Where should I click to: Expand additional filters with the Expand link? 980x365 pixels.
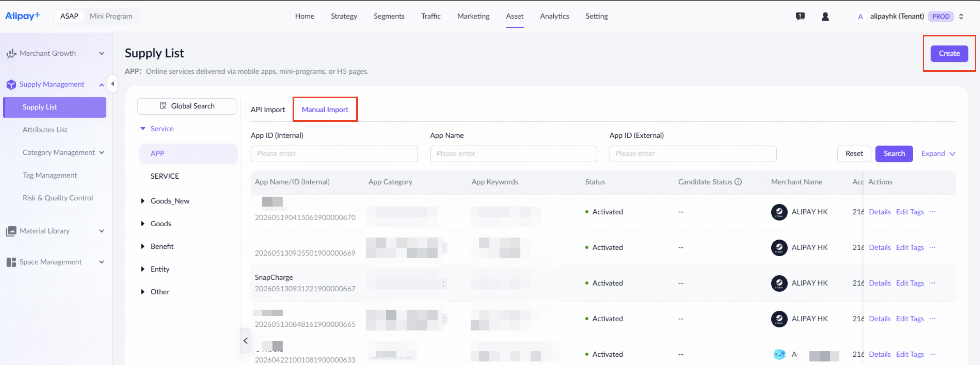[x=938, y=153]
